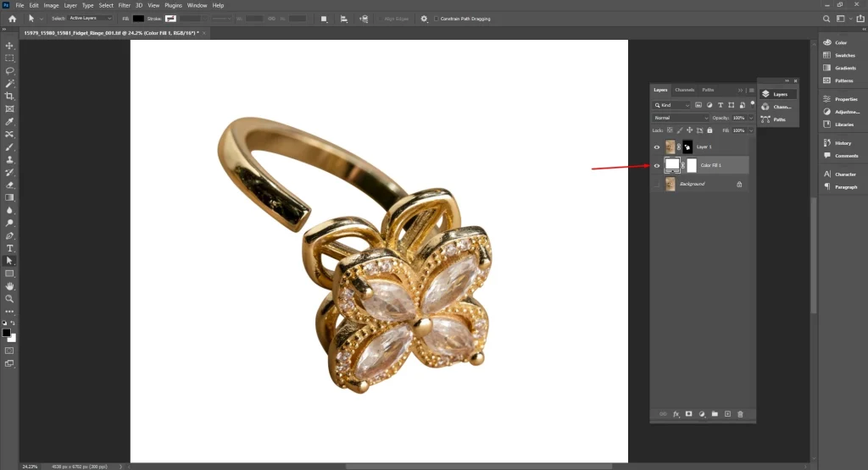868x470 pixels.
Task: Select the Horizontal Type tool
Action: click(x=10, y=248)
